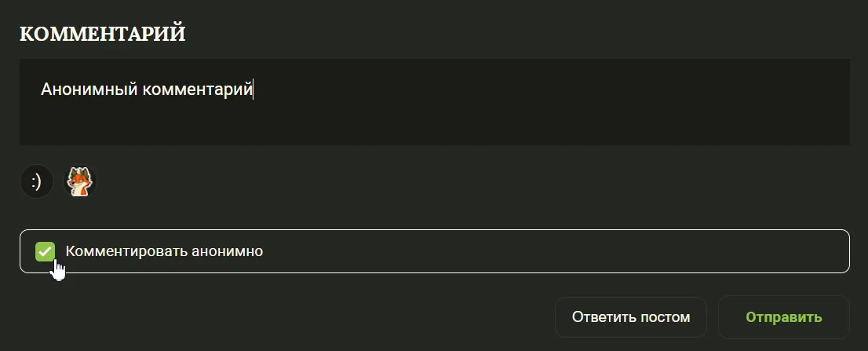The height and width of the screenshot is (351, 868).
Task: Open the emoji smiley picker
Action: click(36, 182)
